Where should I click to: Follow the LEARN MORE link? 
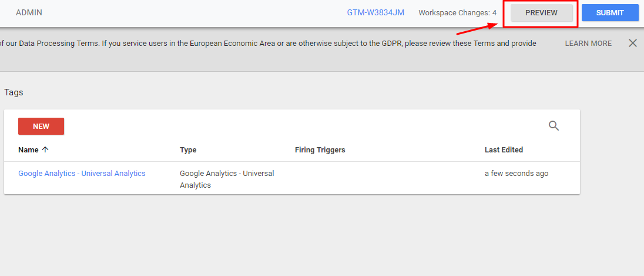coord(588,43)
